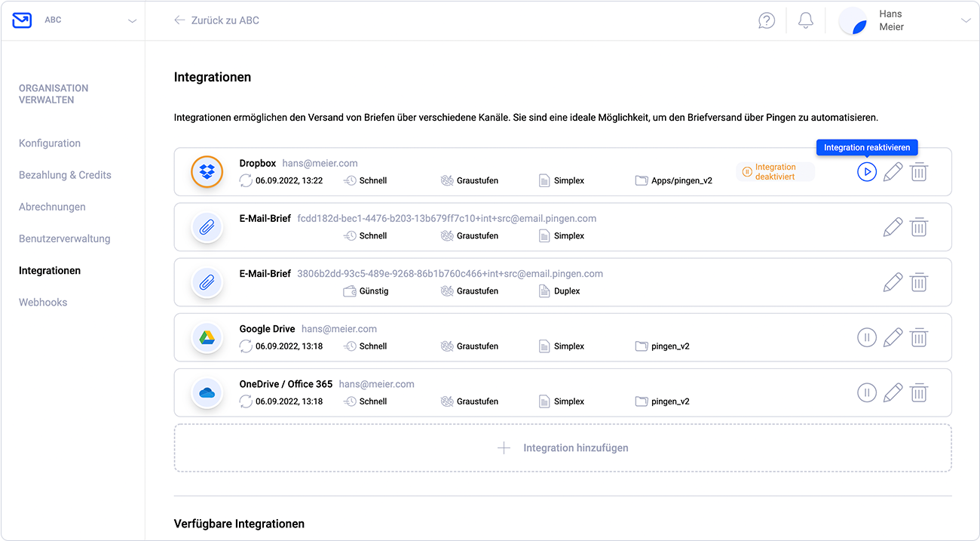Click the hans@meier.com address in Dropbox row
The height and width of the screenshot is (541, 980).
[x=320, y=163]
